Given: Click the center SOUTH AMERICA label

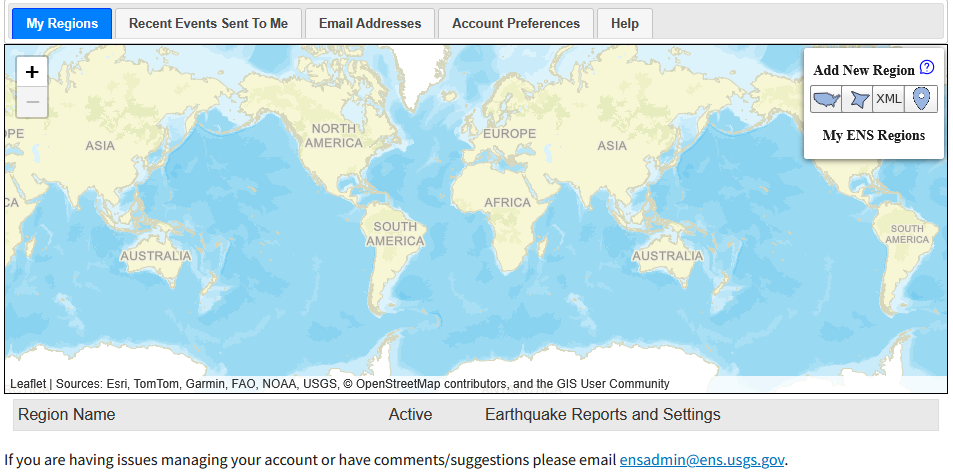Looking at the screenshot, I should (395, 234).
